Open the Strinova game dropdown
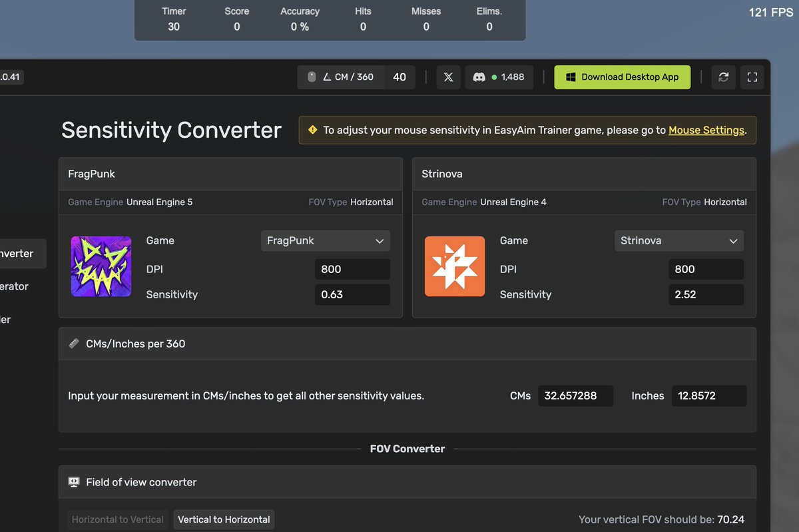 pyautogui.click(x=679, y=241)
